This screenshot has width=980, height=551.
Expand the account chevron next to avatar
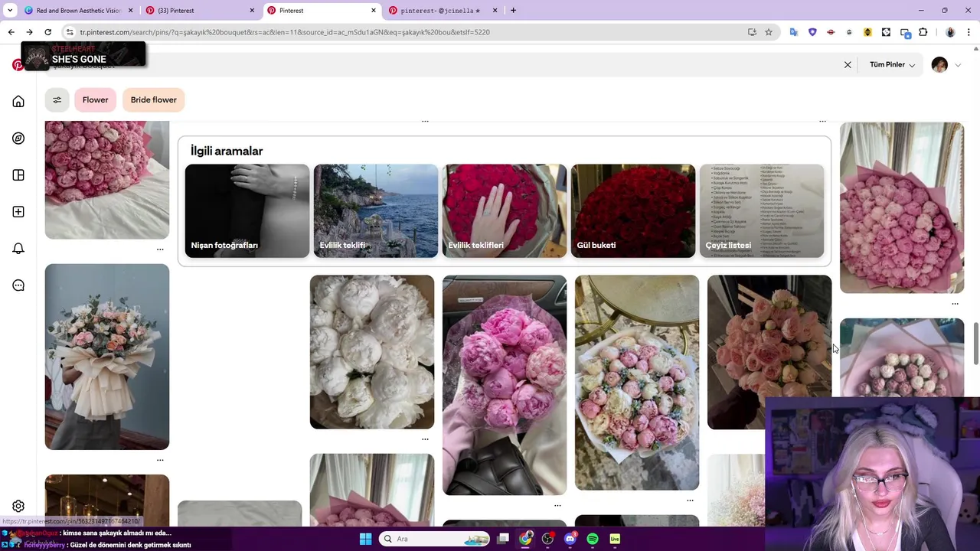(x=958, y=65)
